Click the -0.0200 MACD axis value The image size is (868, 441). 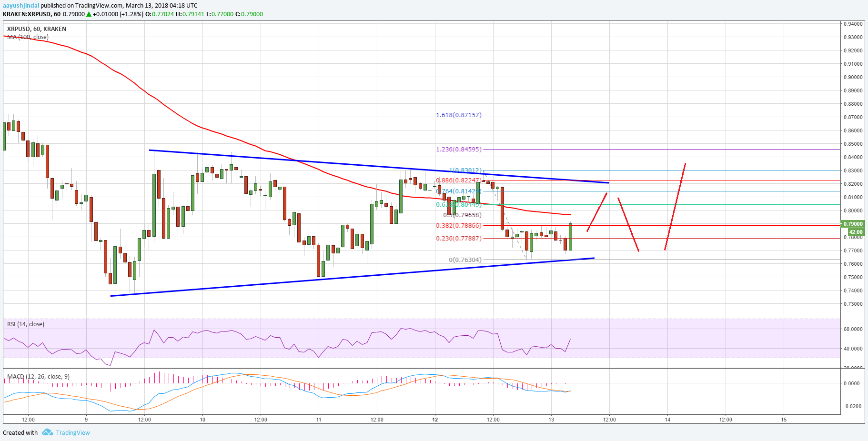[852, 406]
